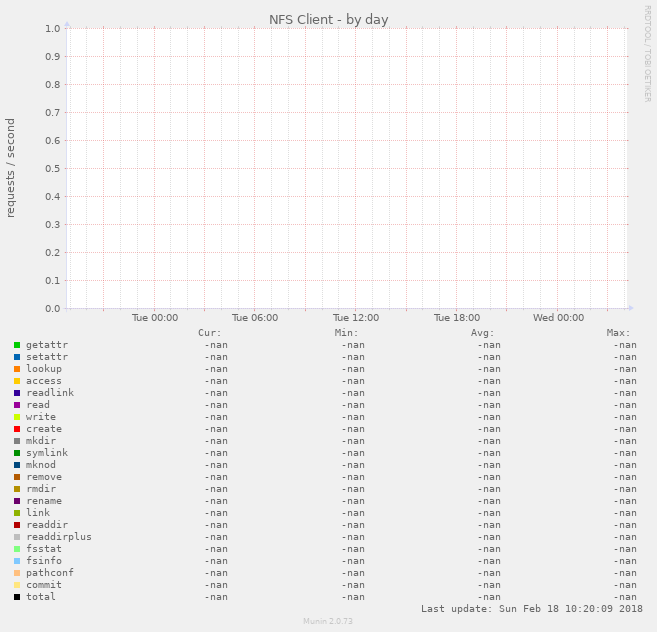Click the gray mkdir legend swatch
The width and height of the screenshot is (657, 632).
[17, 441]
